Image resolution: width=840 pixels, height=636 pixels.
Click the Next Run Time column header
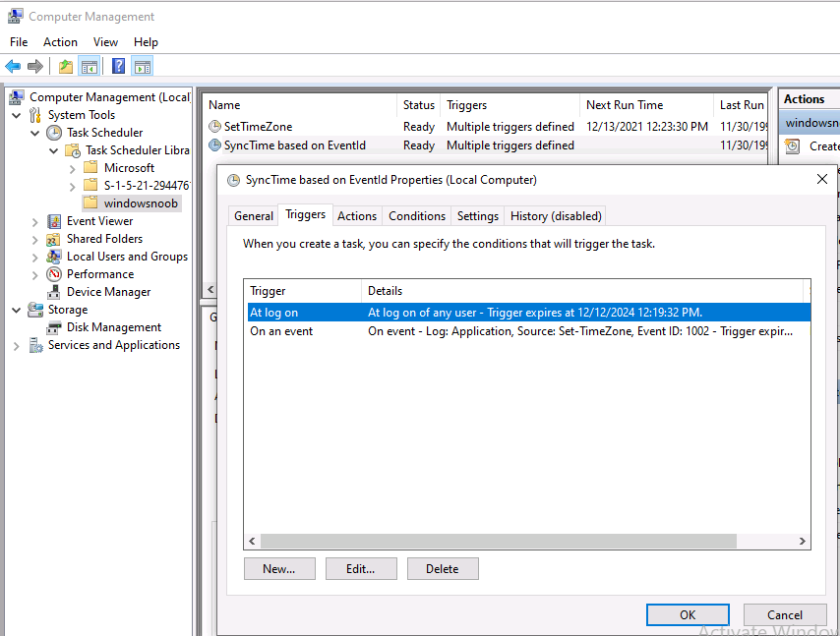pyautogui.click(x=646, y=105)
